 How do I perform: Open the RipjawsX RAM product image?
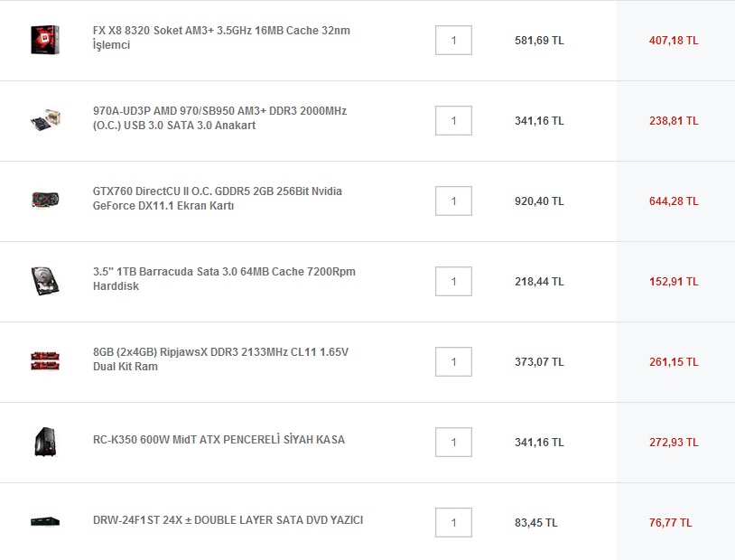tap(45, 361)
